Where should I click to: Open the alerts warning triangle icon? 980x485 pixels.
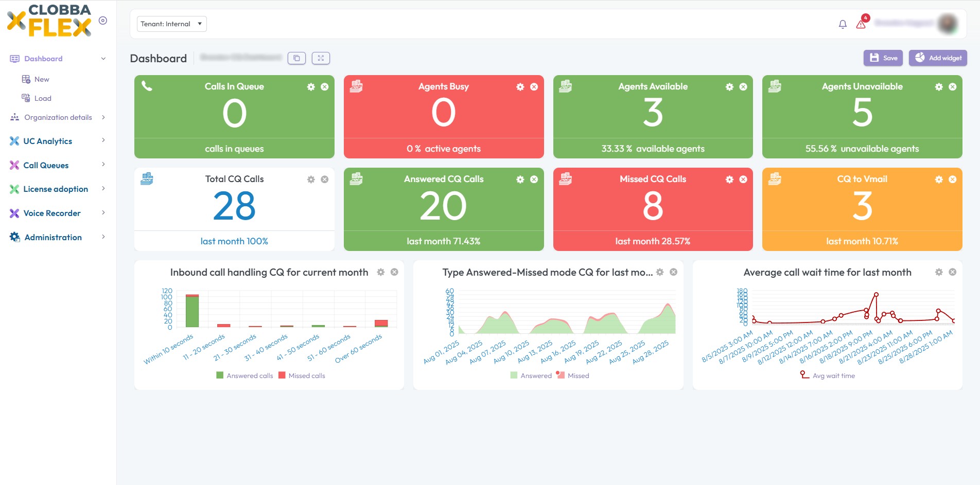[861, 24]
